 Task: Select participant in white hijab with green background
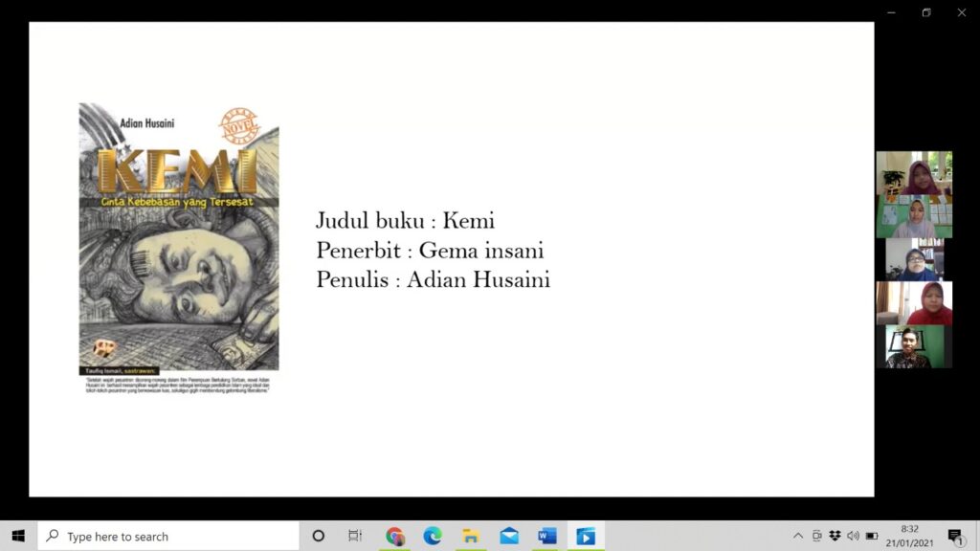point(914,216)
